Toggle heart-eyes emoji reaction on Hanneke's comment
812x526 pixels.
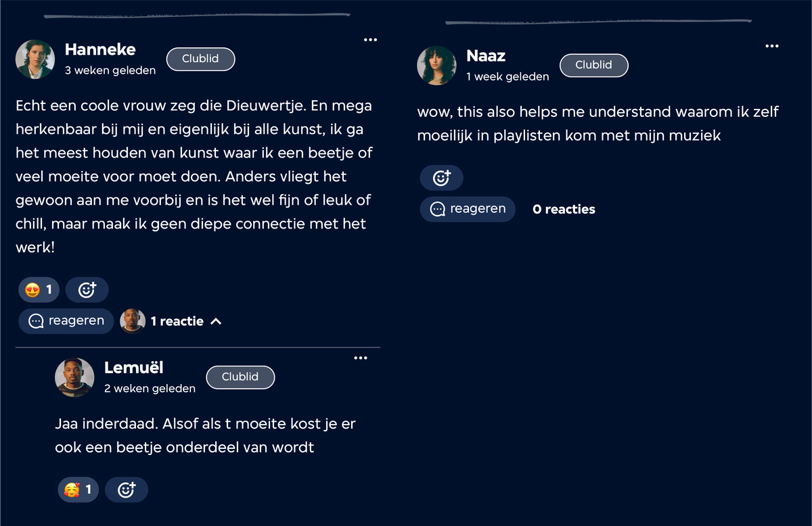pyautogui.click(x=39, y=290)
